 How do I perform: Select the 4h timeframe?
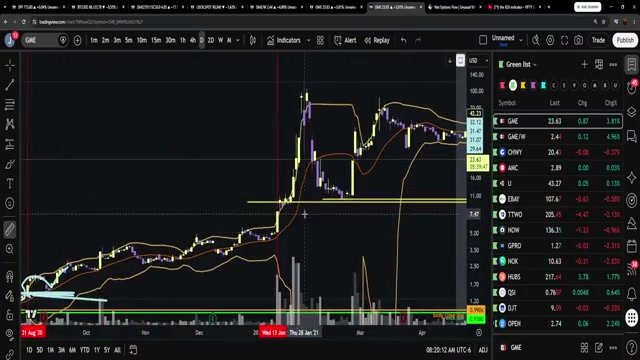pyautogui.click(x=193, y=40)
